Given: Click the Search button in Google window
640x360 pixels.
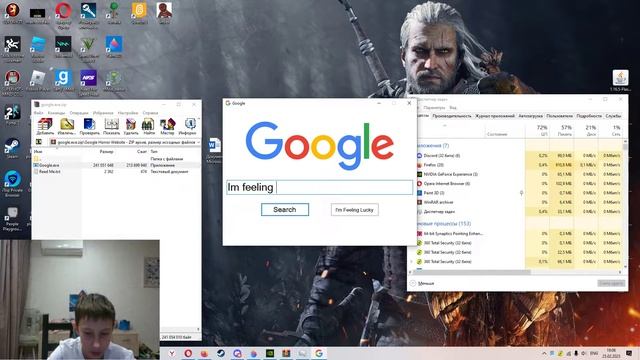Looking at the screenshot, I should tap(285, 209).
